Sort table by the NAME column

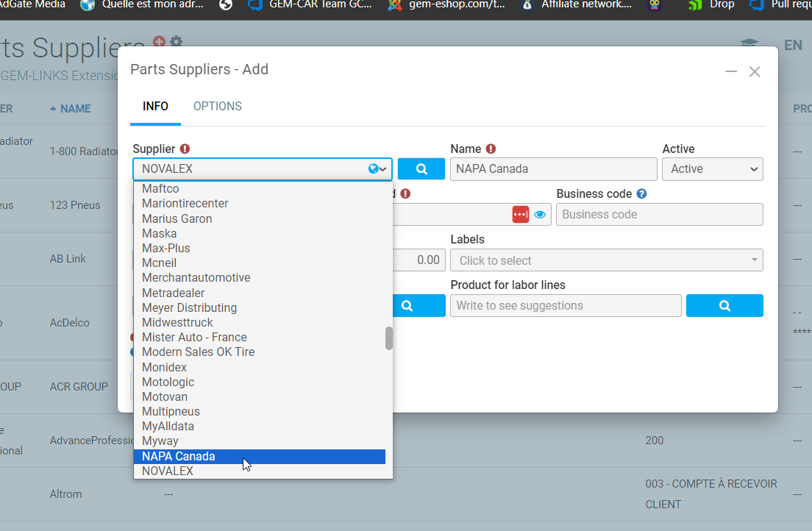pyautogui.click(x=75, y=109)
